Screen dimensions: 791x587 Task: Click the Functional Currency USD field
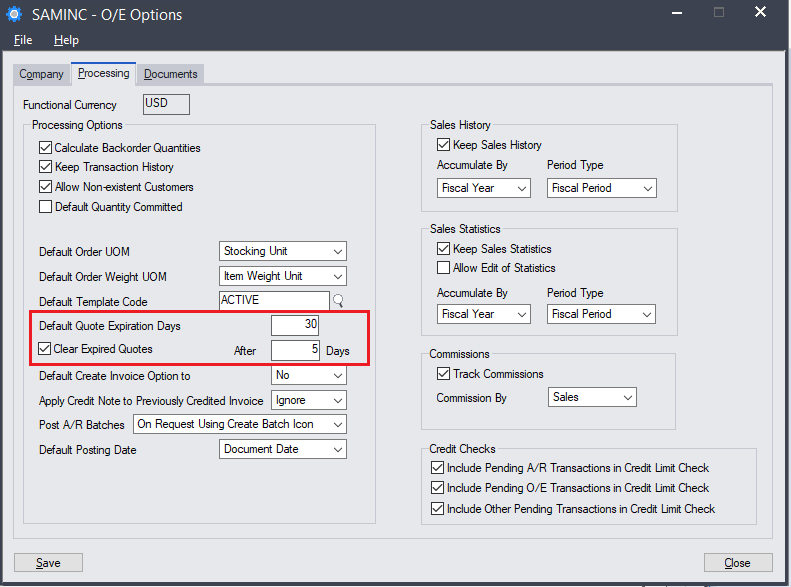[166, 104]
